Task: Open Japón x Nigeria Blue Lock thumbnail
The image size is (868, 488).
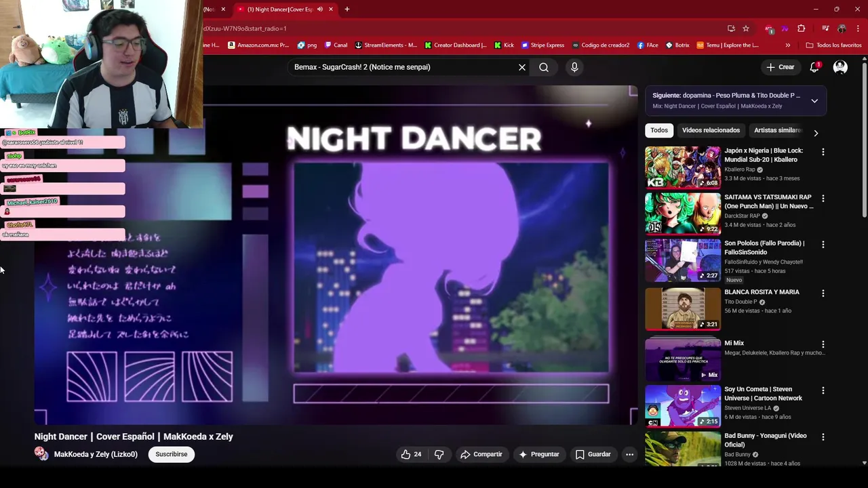Action: tap(683, 167)
